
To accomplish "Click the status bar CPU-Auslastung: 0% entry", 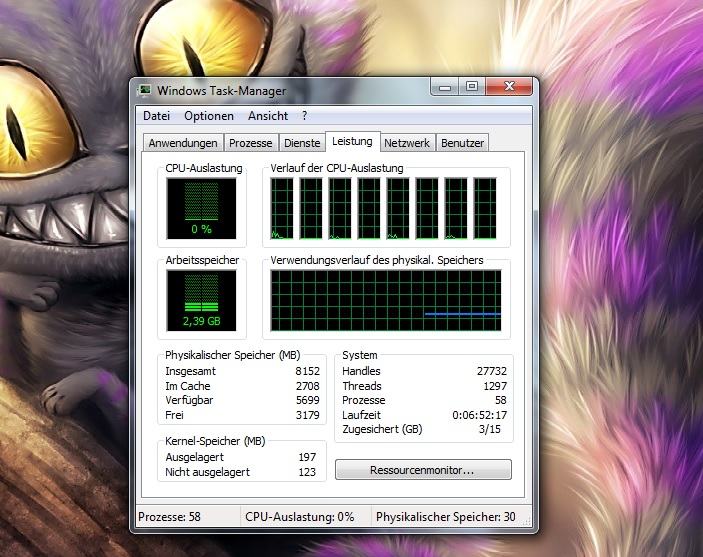I will point(299,517).
